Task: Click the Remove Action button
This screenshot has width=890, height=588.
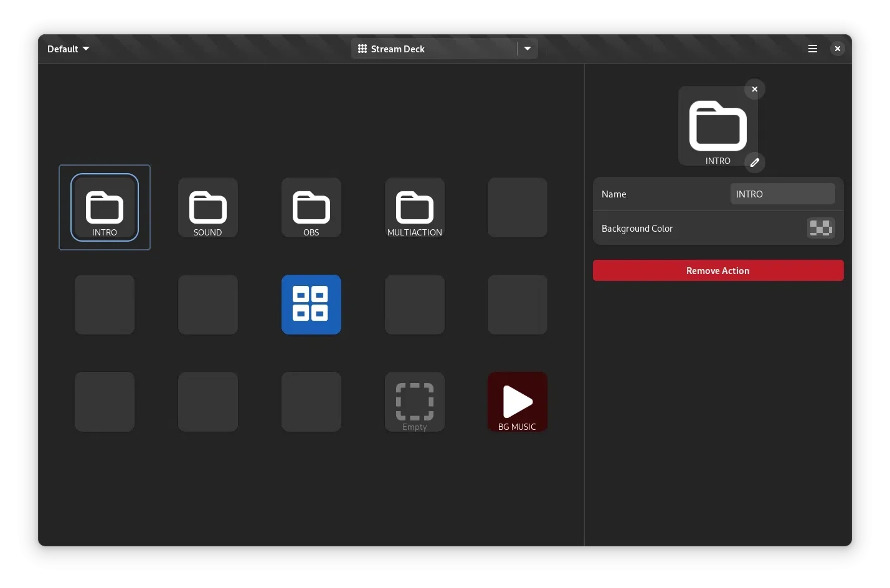Action: pyautogui.click(x=718, y=270)
